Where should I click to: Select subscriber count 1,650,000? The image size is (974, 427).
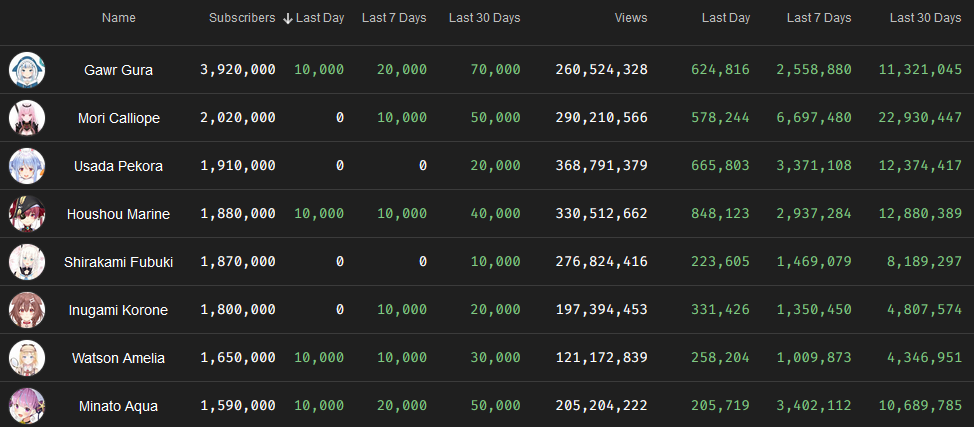(x=238, y=358)
